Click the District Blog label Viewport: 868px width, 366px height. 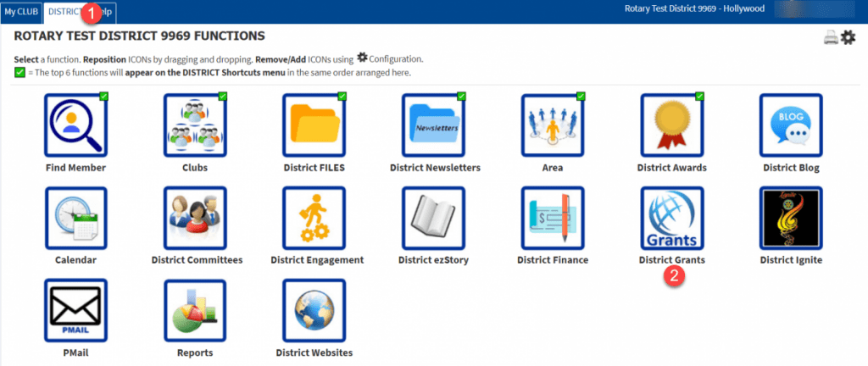point(791,168)
